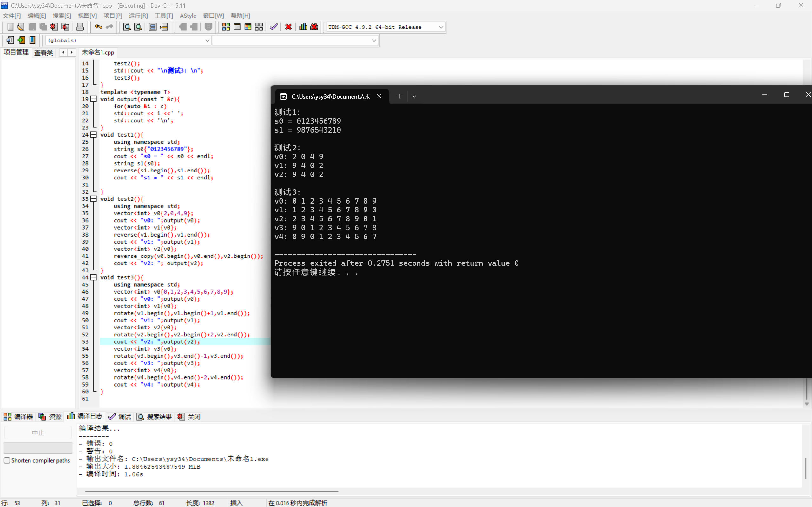Collapse the test2 function fold marker
Viewport: 812px width, 507px height.
coord(94,199)
